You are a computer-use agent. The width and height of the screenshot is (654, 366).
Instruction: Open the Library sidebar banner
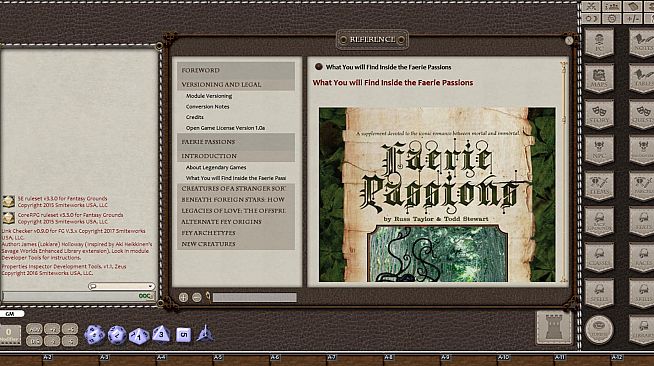[x=642, y=329]
